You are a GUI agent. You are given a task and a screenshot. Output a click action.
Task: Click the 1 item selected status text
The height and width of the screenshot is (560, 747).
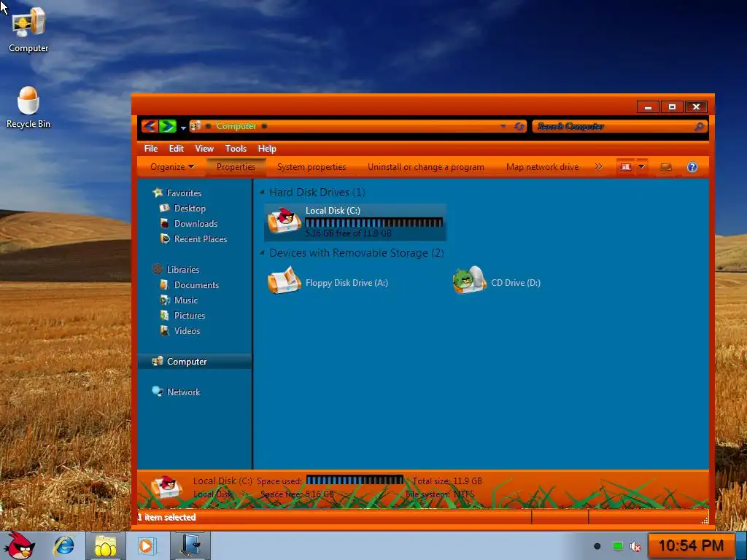[167, 517]
